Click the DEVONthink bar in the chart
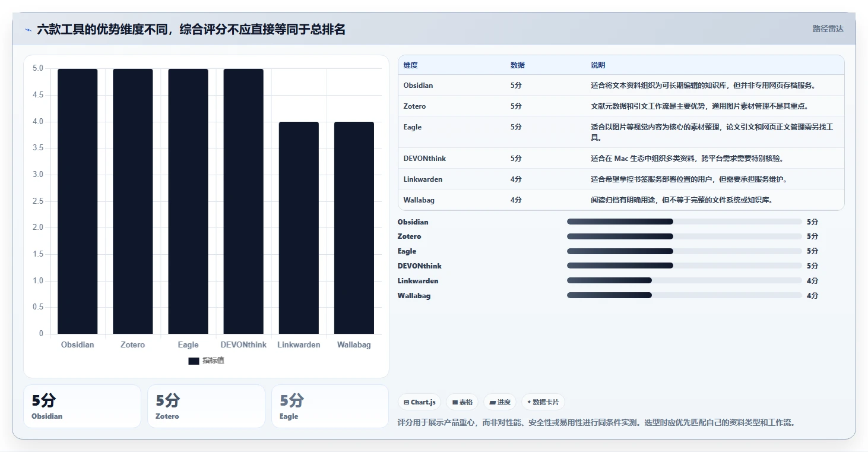This screenshot has width=868, height=452. (243, 201)
